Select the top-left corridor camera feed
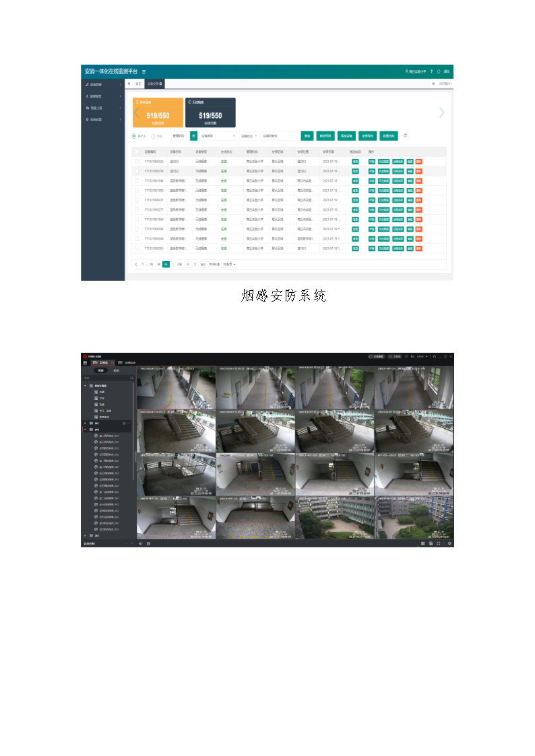 coord(176,388)
